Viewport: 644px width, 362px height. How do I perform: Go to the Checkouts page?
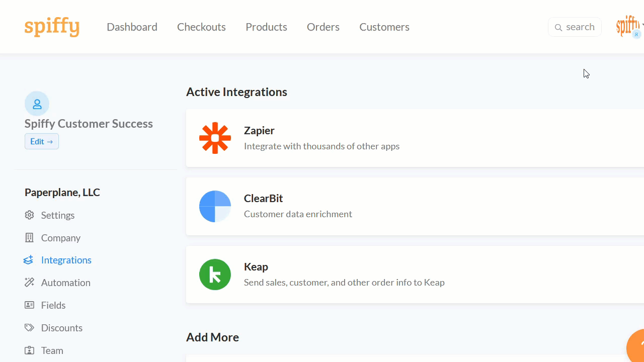pos(201,27)
